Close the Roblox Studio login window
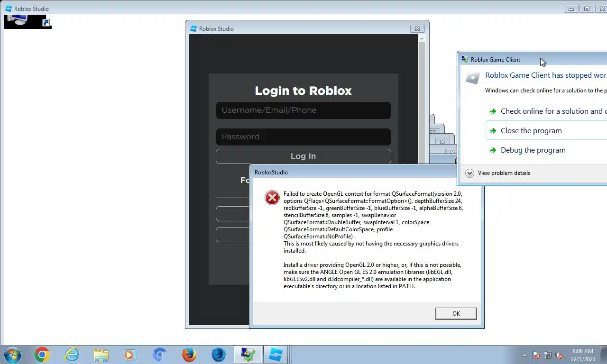607x364 pixels. pyautogui.click(x=417, y=28)
